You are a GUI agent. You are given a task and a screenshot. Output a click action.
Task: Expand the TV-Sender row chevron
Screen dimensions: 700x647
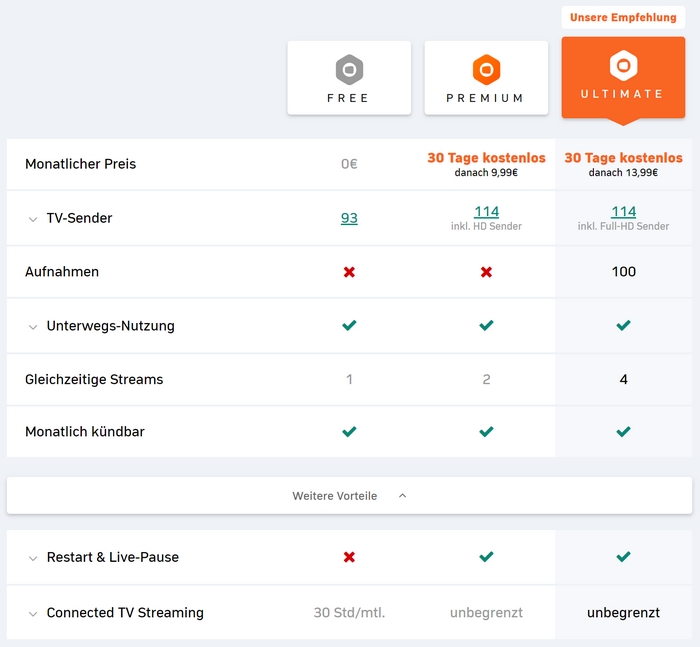[x=33, y=219]
